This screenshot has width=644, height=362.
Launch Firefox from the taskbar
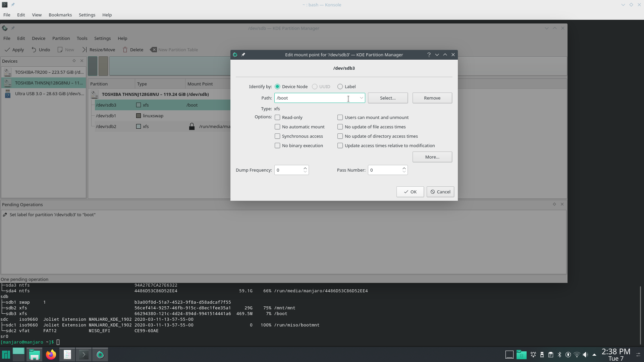click(51, 355)
